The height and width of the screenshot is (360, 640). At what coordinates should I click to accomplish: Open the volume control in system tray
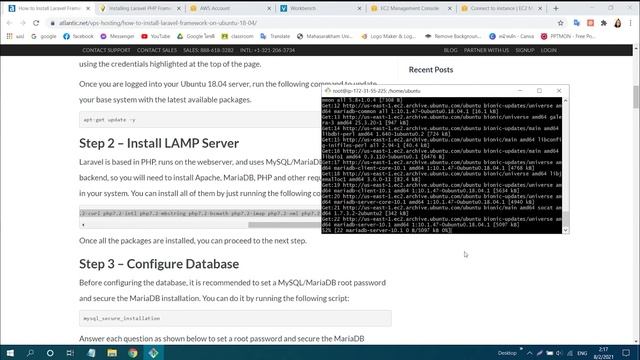pyautogui.click(x=559, y=353)
